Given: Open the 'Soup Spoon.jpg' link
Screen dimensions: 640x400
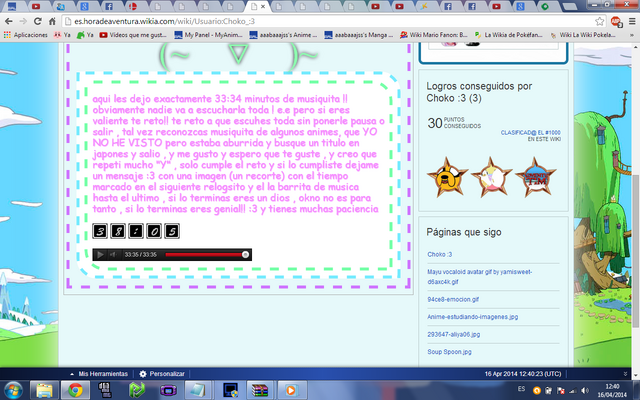Looking at the screenshot, I should (449, 351).
